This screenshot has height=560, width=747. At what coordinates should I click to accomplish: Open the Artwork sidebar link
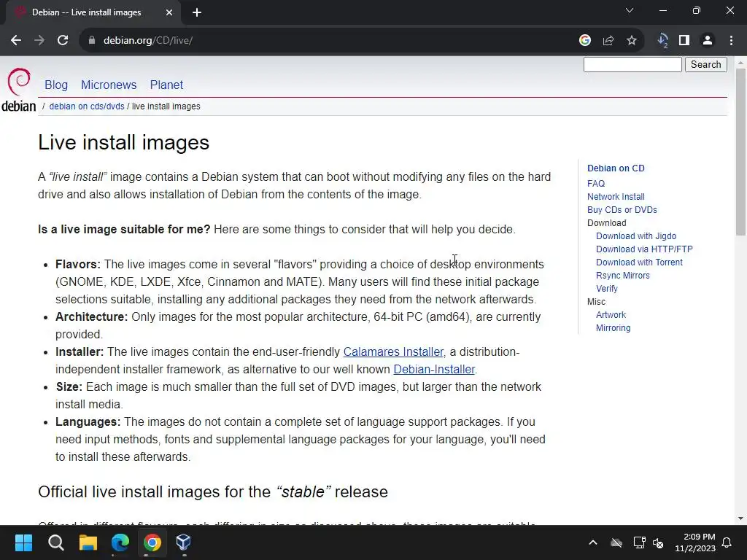pos(611,315)
